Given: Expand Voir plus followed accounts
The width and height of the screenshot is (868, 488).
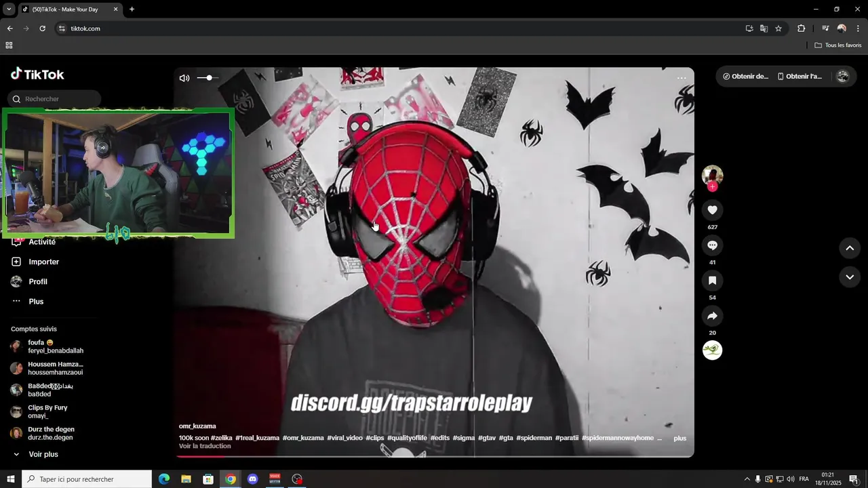Looking at the screenshot, I should tap(43, 454).
